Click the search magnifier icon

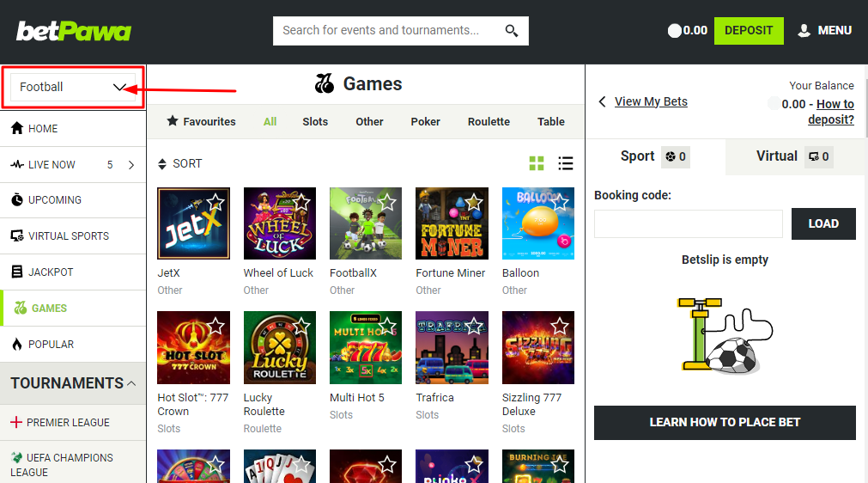coord(512,30)
